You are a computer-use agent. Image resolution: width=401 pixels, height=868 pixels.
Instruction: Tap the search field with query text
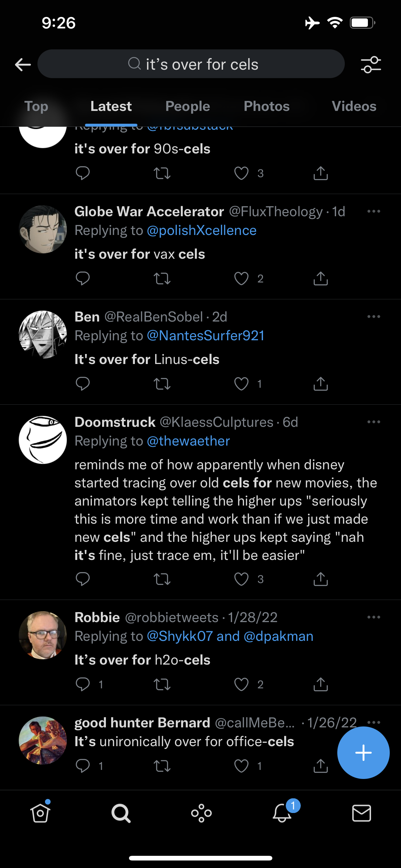[x=191, y=64]
